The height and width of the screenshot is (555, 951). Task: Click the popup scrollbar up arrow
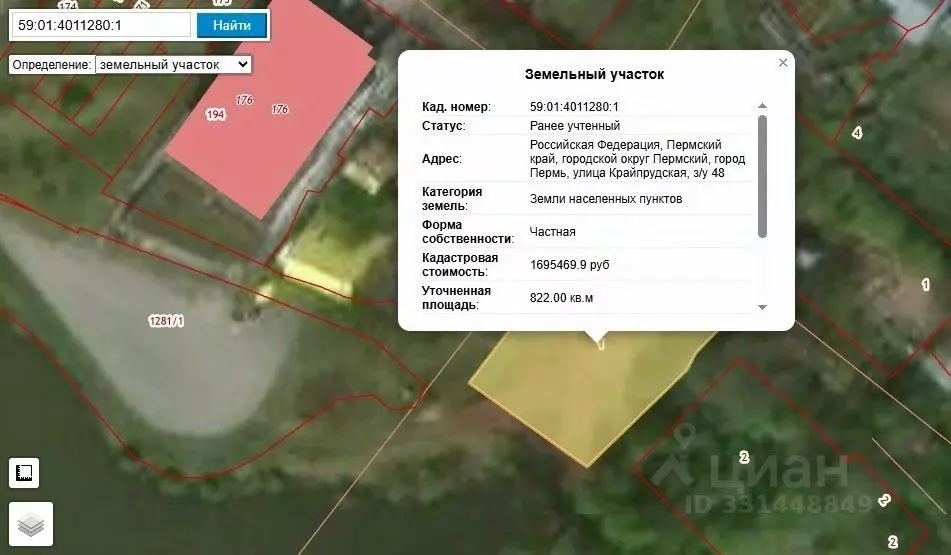pyautogui.click(x=762, y=106)
